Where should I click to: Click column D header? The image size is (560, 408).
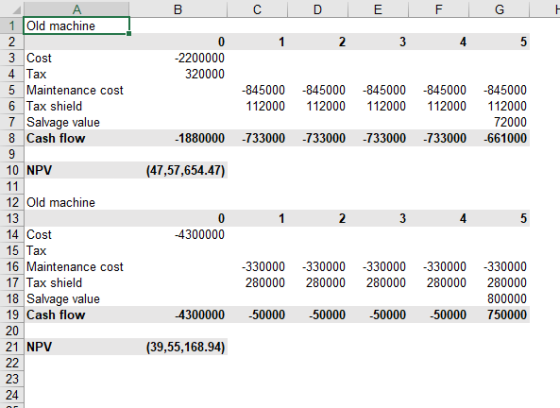tap(318, 9)
